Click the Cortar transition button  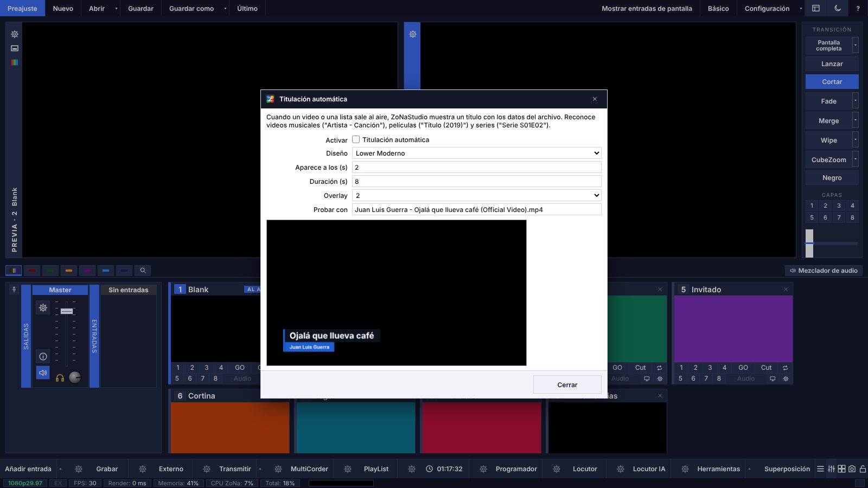[832, 81]
